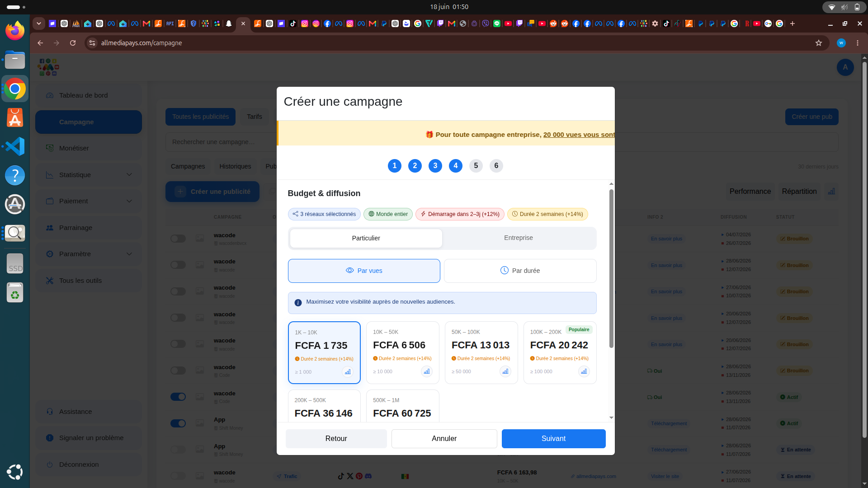Click the 3 réseaux sélectionnés chip
This screenshot has height=488, width=868.
pos(324,214)
